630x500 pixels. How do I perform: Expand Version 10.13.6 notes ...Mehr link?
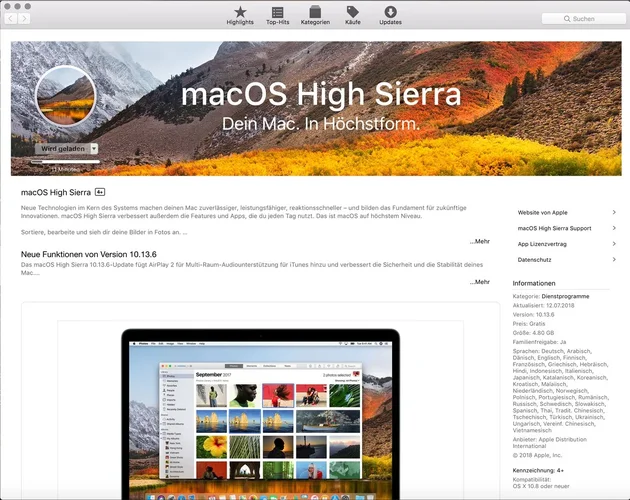point(480,282)
